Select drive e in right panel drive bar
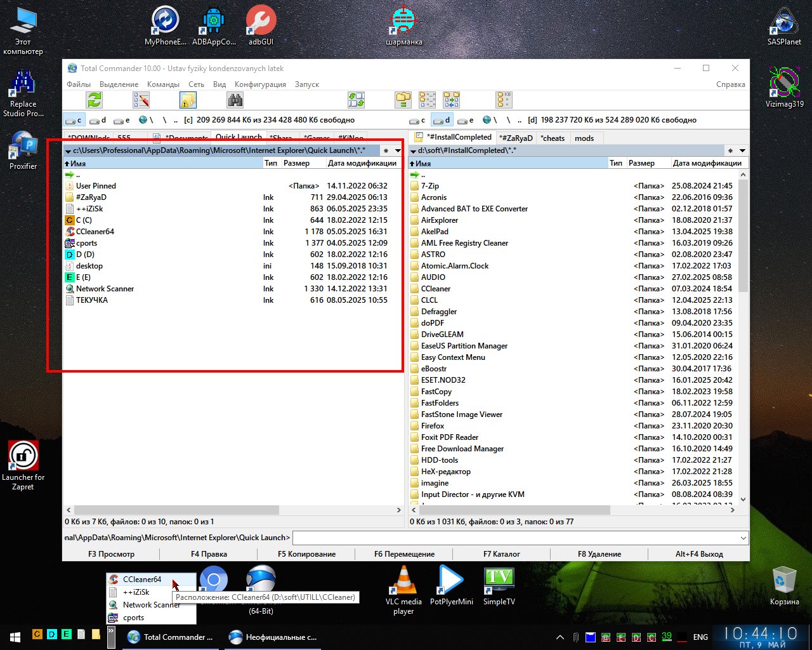The image size is (812, 650). click(x=466, y=120)
